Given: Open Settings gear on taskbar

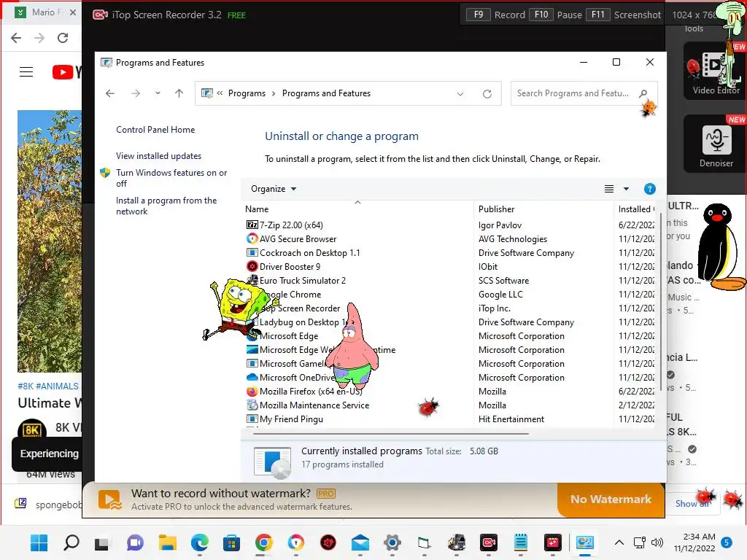Looking at the screenshot, I should [x=392, y=542].
